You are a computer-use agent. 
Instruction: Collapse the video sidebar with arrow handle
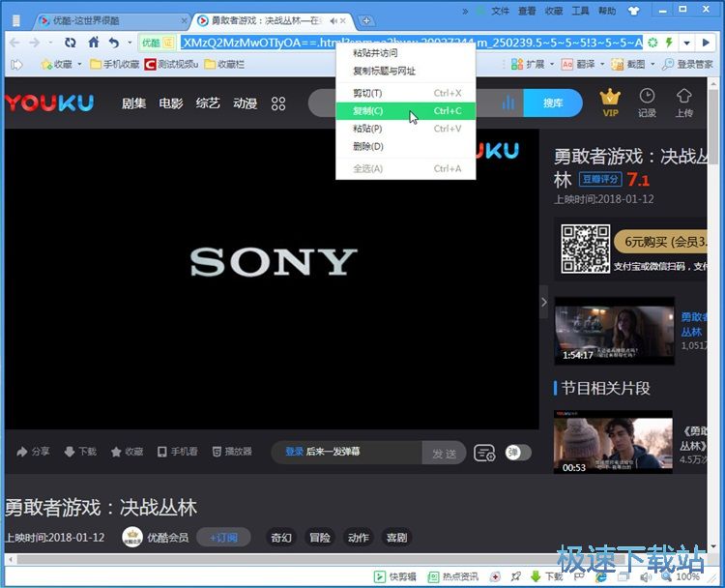[x=543, y=302]
